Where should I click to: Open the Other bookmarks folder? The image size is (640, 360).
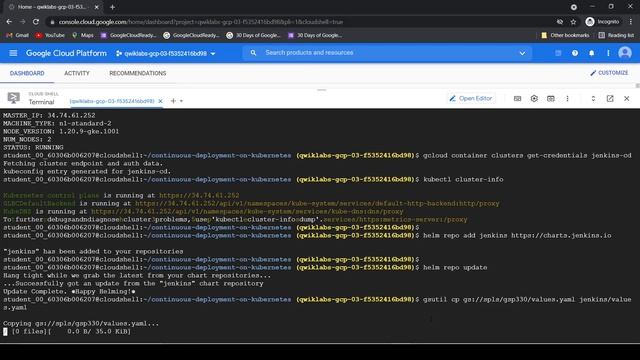(x=565, y=36)
